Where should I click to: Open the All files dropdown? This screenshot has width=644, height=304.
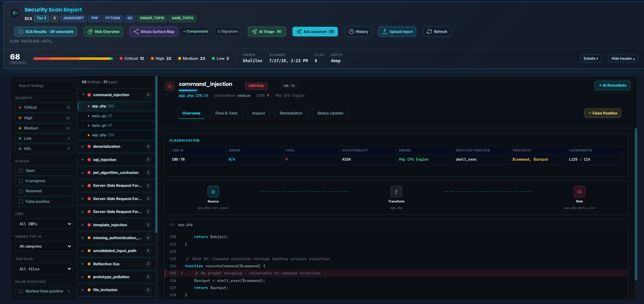pos(44,269)
